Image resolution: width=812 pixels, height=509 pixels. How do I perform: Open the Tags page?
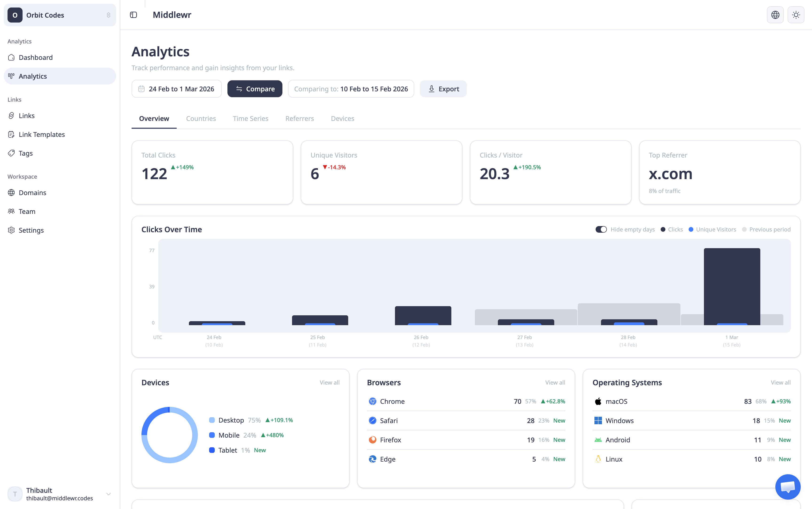pyautogui.click(x=26, y=153)
